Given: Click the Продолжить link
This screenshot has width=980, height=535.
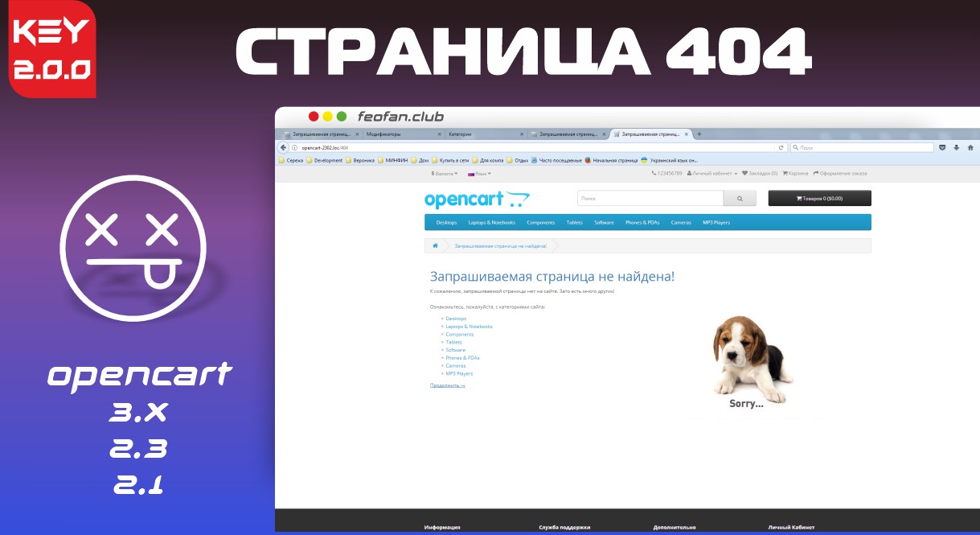Looking at the screenshot, I should [448, 385].
